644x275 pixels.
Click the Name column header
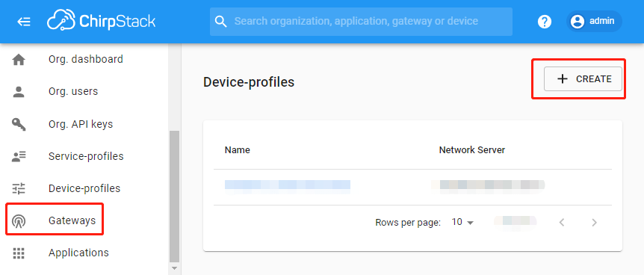[x=238, y=150]
